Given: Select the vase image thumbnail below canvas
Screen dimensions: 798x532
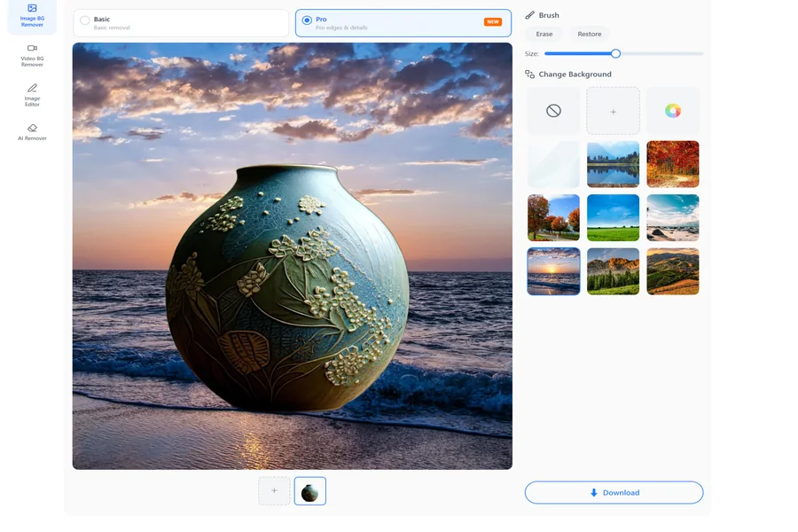Looking at the screenshot, I should 310,490.
